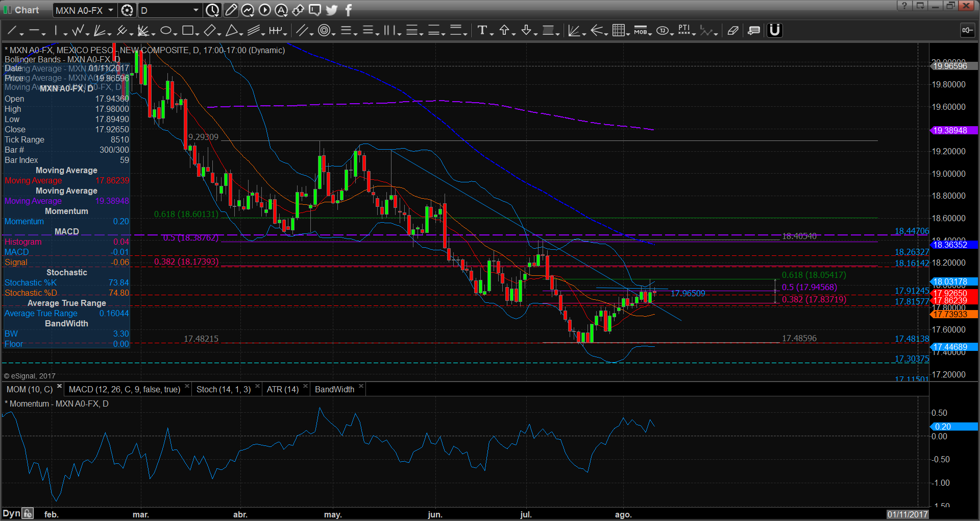Open the grid table tool
The image size is (980, 521).
tap(619, 31)
